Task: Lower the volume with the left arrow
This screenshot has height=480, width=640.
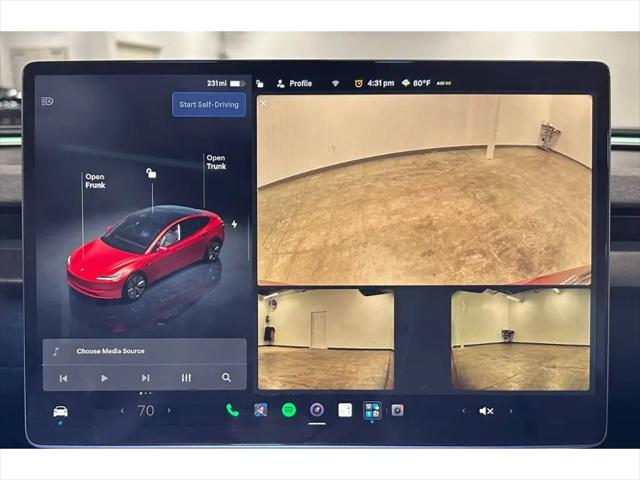Action: [x=463, y=411]
